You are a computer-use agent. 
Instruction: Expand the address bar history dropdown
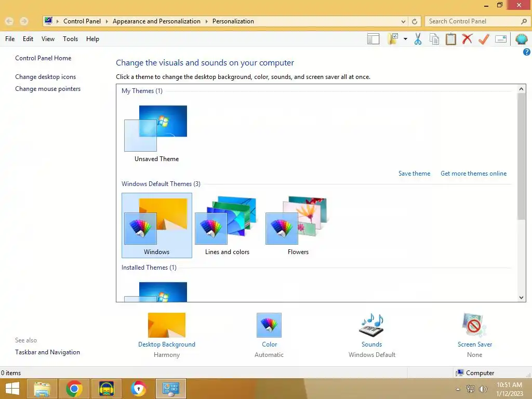coord(403,21)
